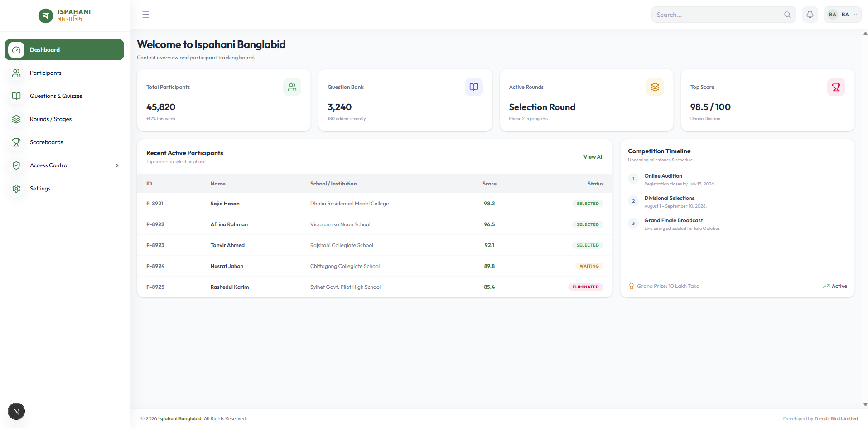The height and width of the screenshot is (428, 868).
Task: Expand the Access Control submenu chevron
Action: [117, 165]
